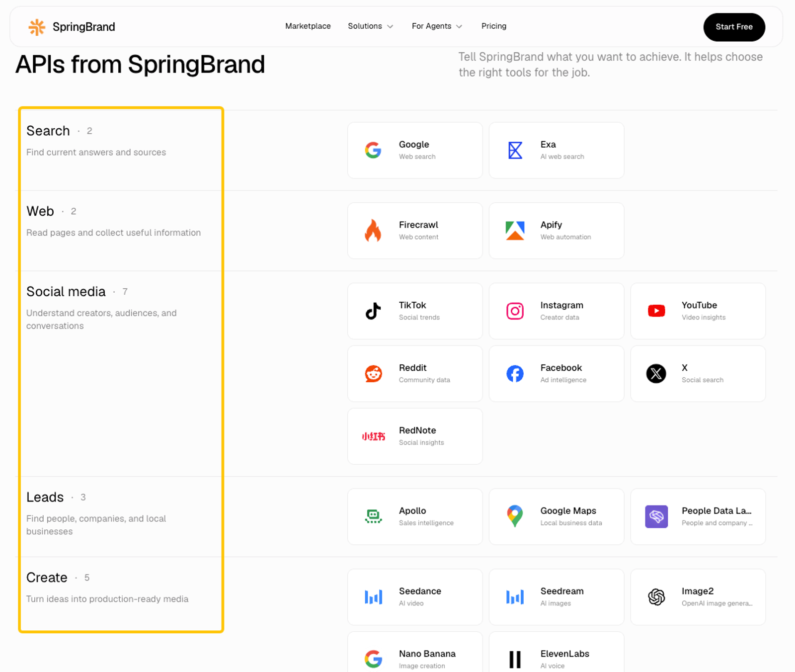795x672 pixels.
Task: Select the Web category heading
Action: 40,211
